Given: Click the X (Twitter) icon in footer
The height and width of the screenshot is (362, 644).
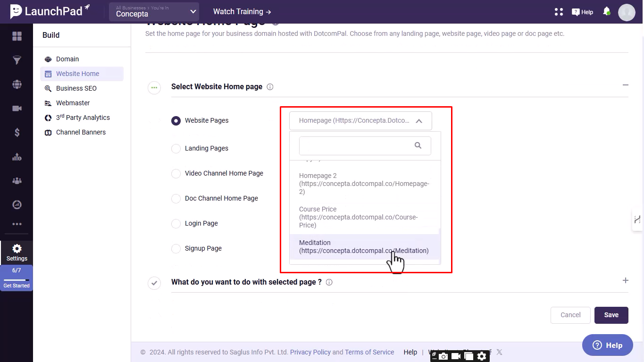Looking at the screenshot, I should point(499,352).
